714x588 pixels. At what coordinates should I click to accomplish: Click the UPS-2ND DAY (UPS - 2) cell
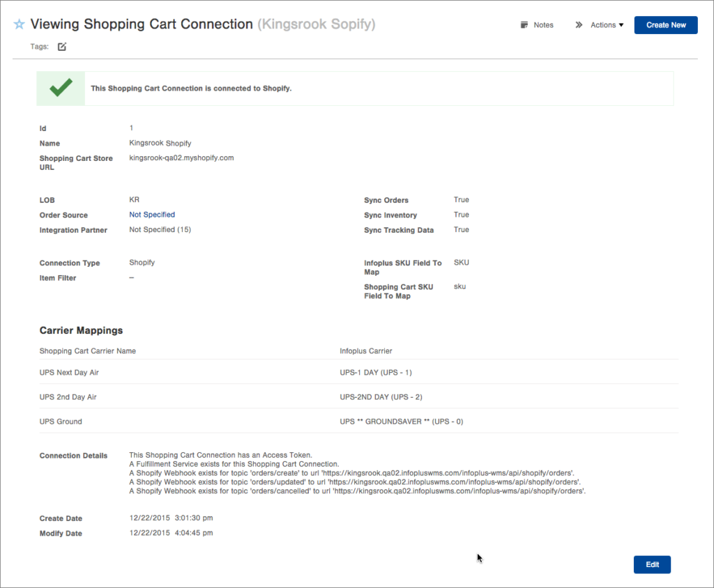click(381, 397)
